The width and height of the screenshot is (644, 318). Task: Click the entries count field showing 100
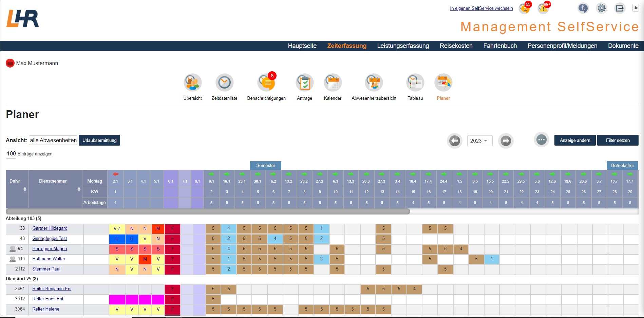(11, 153)
